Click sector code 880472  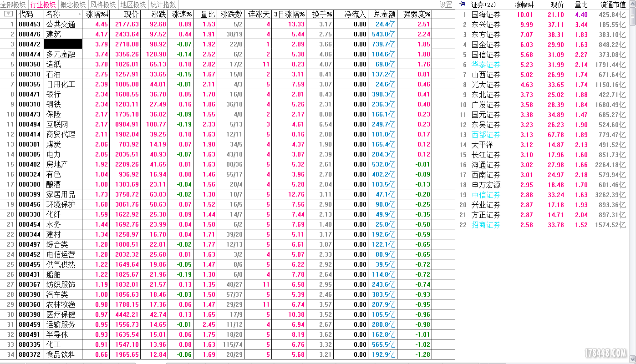point(30,44)
